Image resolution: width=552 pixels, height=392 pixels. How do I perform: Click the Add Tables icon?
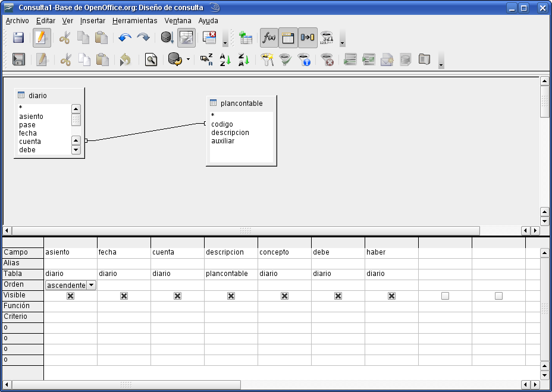pos(246,37)
